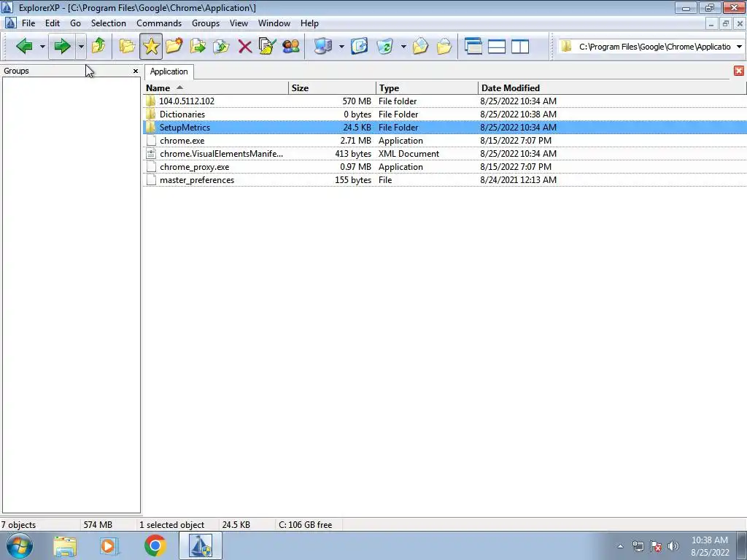Open the Go menu
This screenshot has height=560, width=747.
75,23
